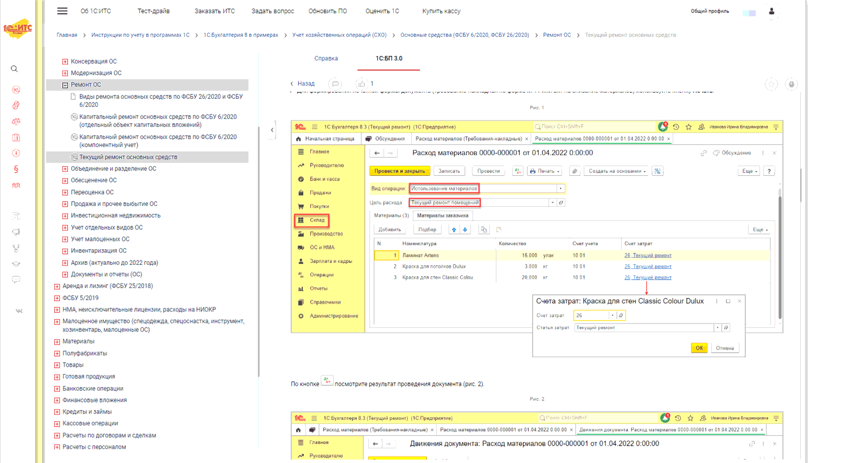
Task: Open the Об 1С:ИТС menu
Action: pos(95,11)
